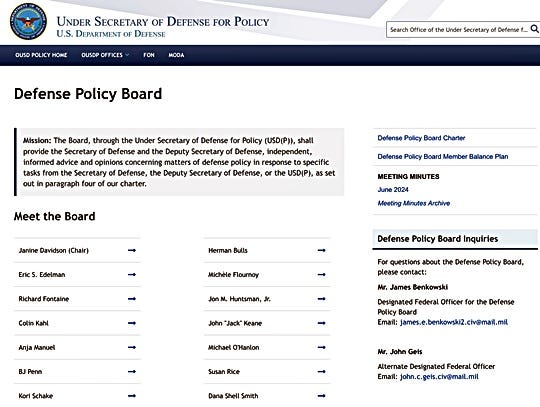This screenshot has width=540, height=407.
Task: Open Dana Shell Smith profile
Action: pyautogui.click(x=233, y=396)
